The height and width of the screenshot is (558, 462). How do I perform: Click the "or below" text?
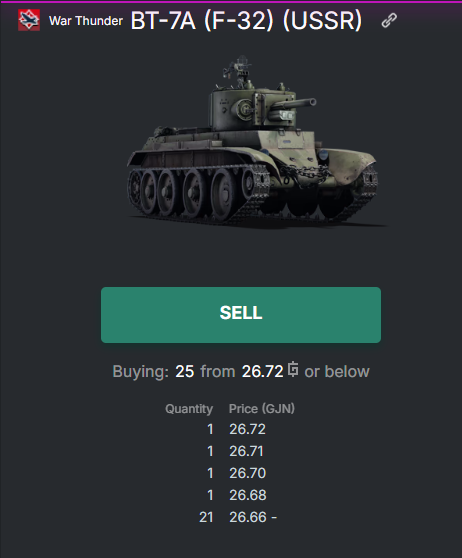tap(337, 372)
